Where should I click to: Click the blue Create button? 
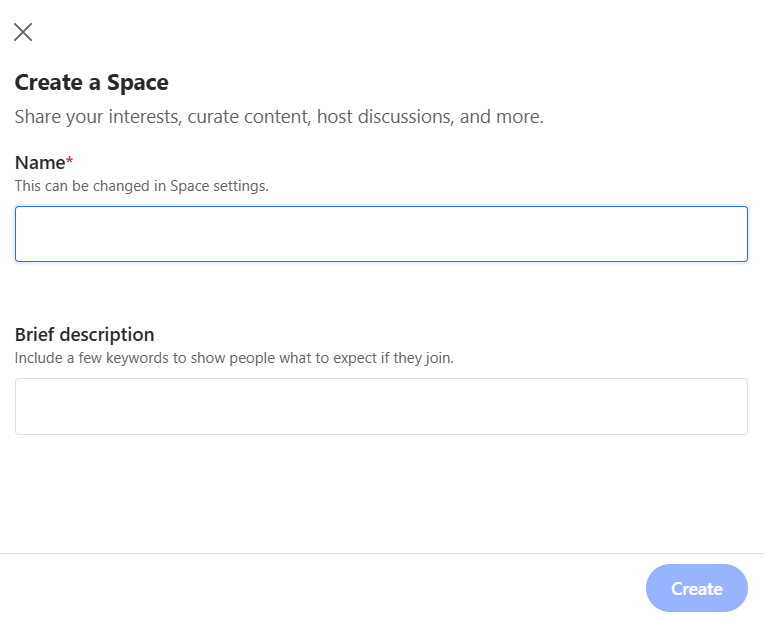click(697, 588)
